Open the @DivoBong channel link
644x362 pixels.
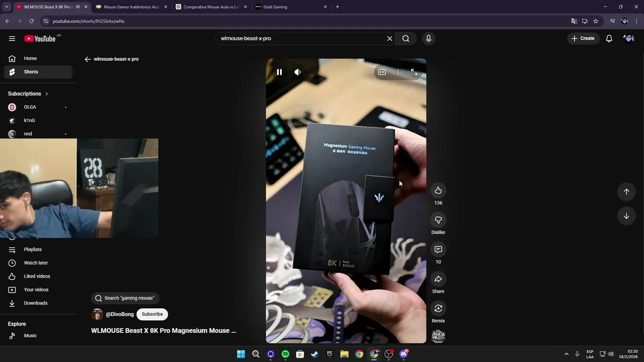pos(120,314)
